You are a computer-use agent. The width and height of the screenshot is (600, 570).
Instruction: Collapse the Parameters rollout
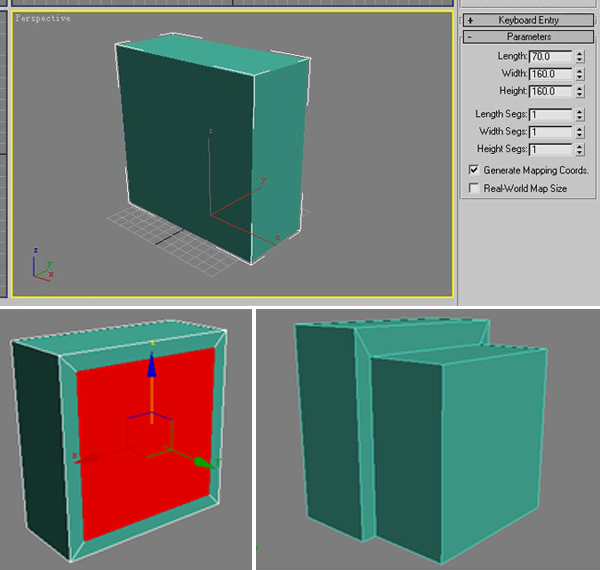pos(528,37)
